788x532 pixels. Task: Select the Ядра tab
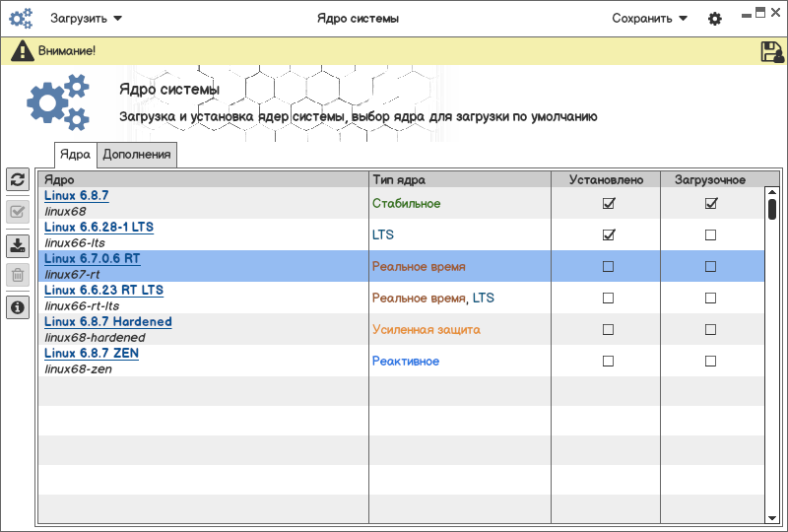75,154
